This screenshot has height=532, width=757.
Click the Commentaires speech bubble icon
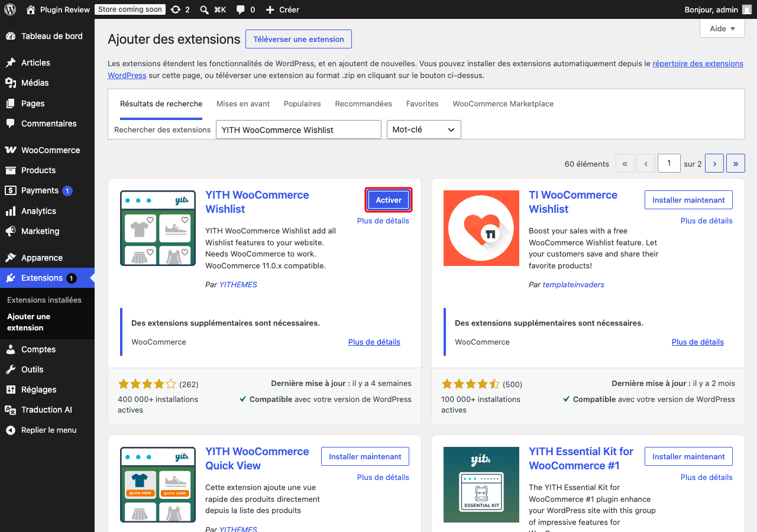(11, 124)
